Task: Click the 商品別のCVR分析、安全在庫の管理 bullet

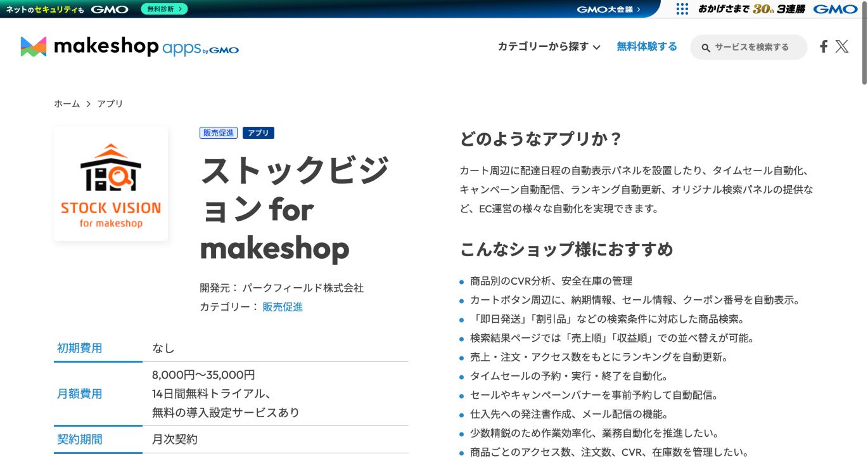Action: click(x=551, y=281)
